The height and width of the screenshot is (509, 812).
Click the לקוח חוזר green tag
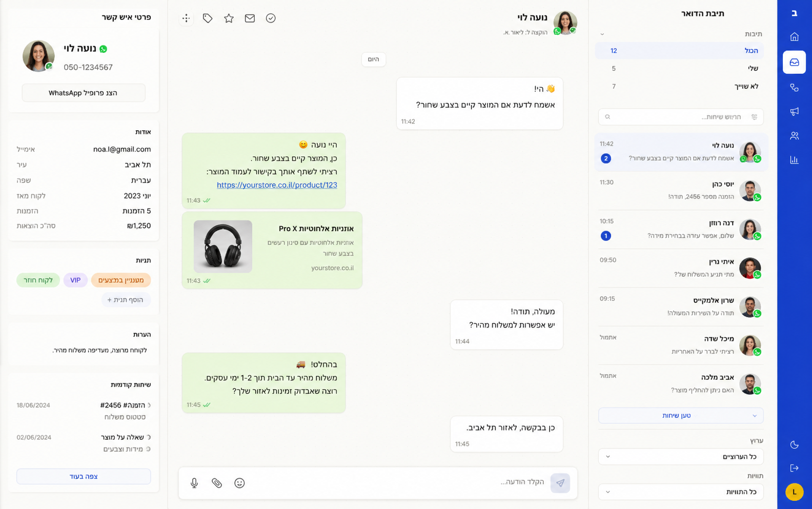[x=38, y=280]
